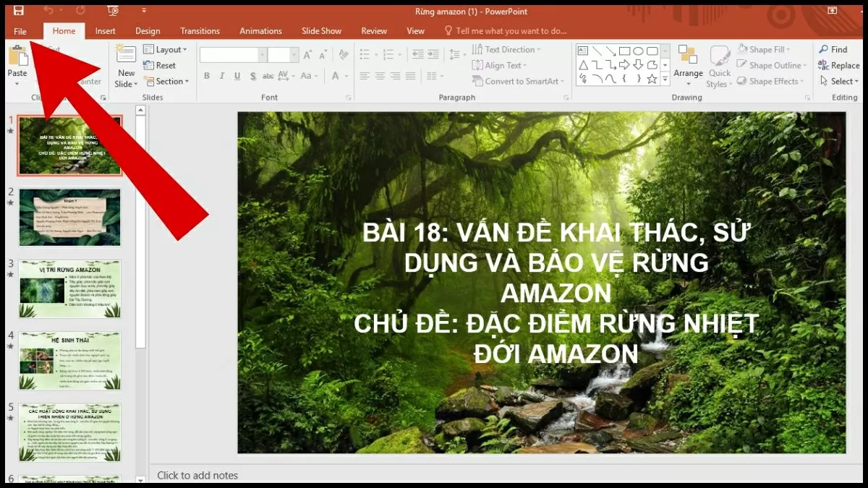The height and width of the screenshot is (488, 868).
Task: Select the oval shape in the shapes gallery
Action: tap(638, 51)
